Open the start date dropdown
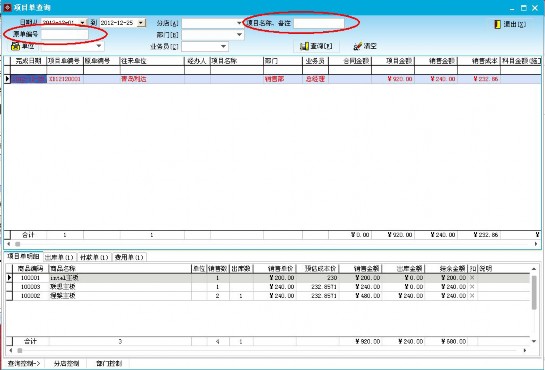The height and width of the screenshot is (370, 545). [82, 23]
